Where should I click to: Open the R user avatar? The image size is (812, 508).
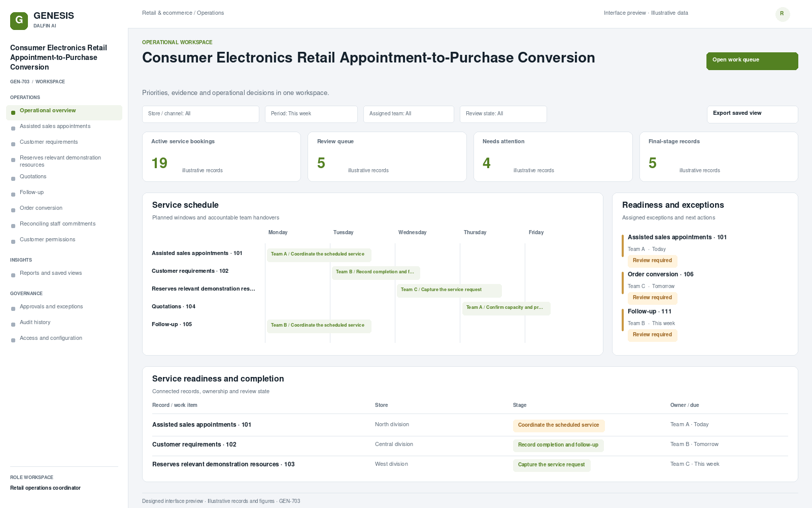tap(783, 14)
